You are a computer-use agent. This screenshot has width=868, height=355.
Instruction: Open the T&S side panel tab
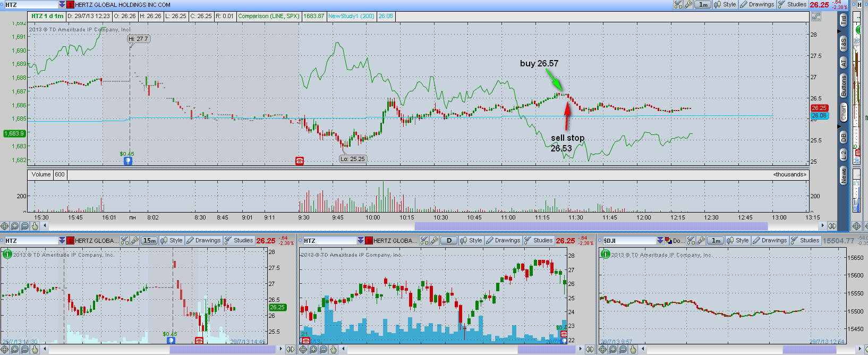(843, 44)
